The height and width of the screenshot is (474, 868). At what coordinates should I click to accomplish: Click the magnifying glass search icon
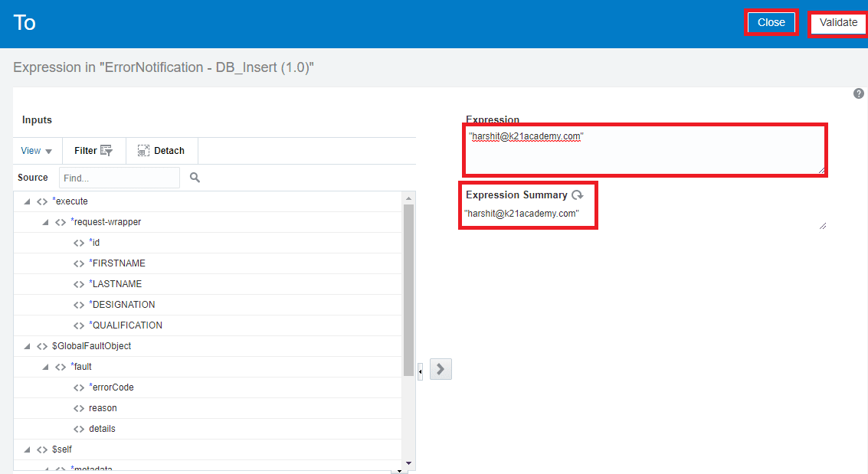[x=194, y=177]
